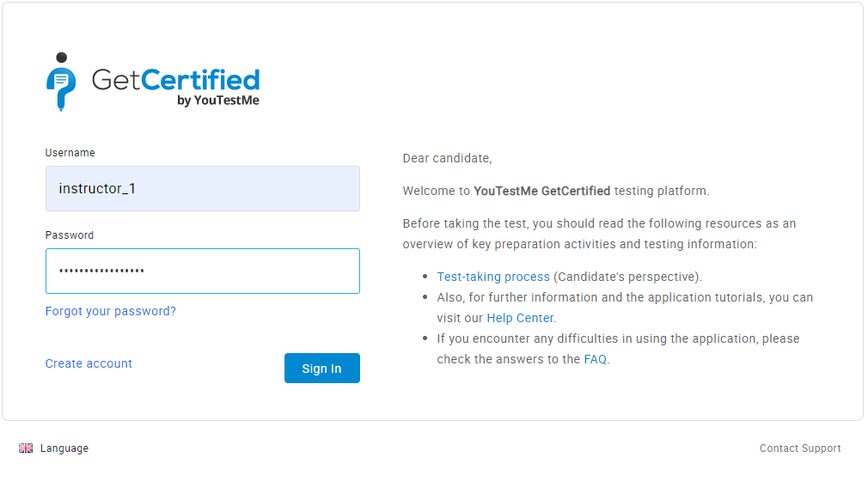This screenshot has width=868, height=500.
Task: Click the GetCertified person-and-pen logo icon
Action: (x=60, y=82)
